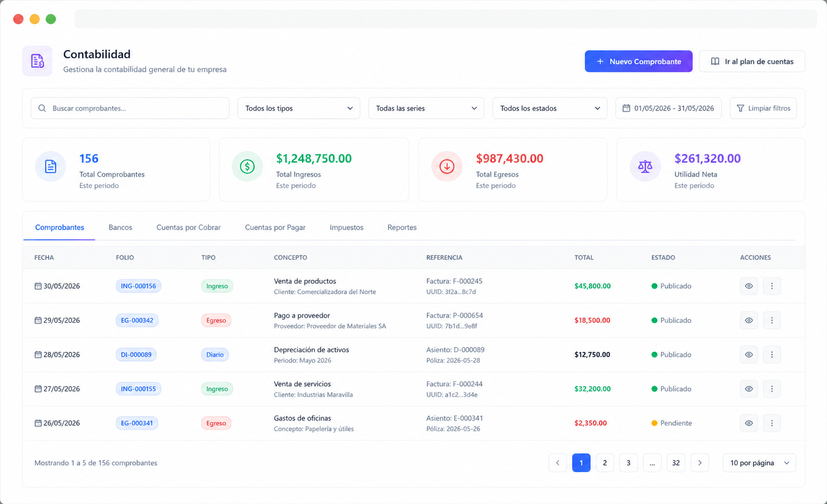The image size is (827, 504).
Task: Click the Buscar comprobantes search field
Action: pos(130,108)
